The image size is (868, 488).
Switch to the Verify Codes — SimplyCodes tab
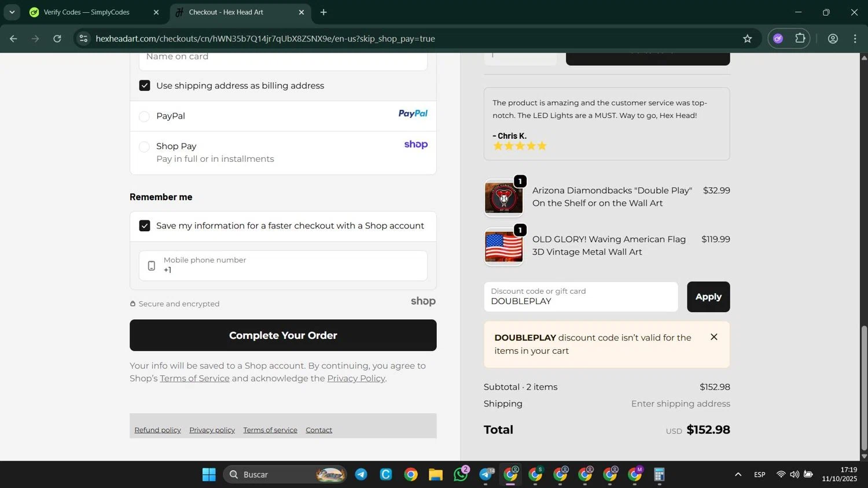click(94, 12)
